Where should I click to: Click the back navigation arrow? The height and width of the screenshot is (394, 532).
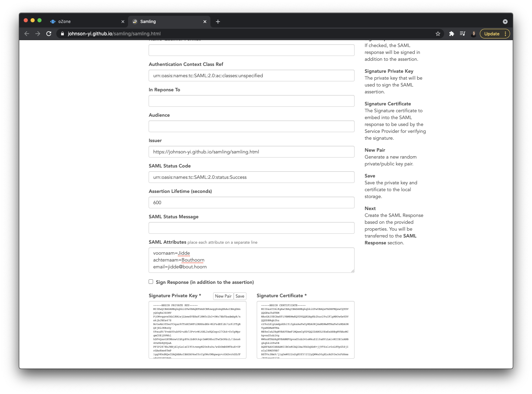point(27,34)
